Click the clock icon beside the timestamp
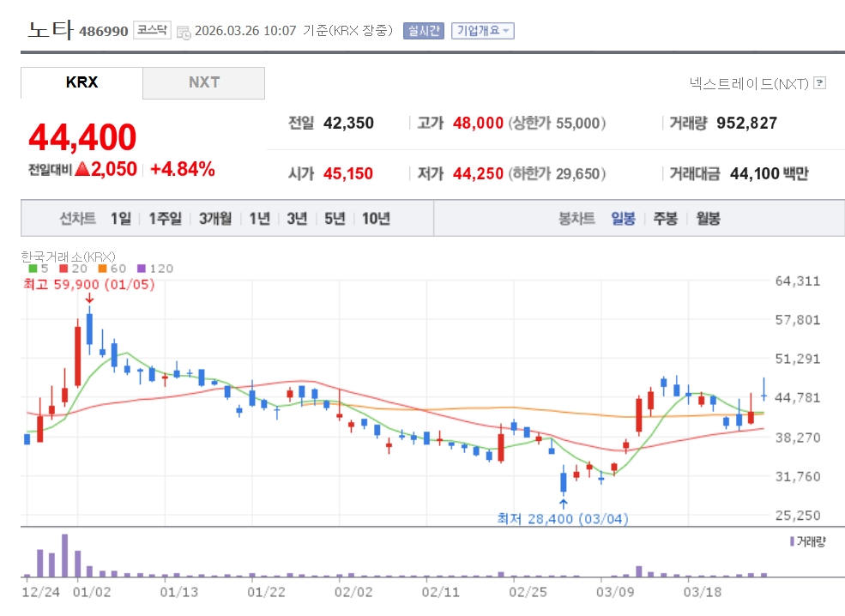 coord(184,32)
